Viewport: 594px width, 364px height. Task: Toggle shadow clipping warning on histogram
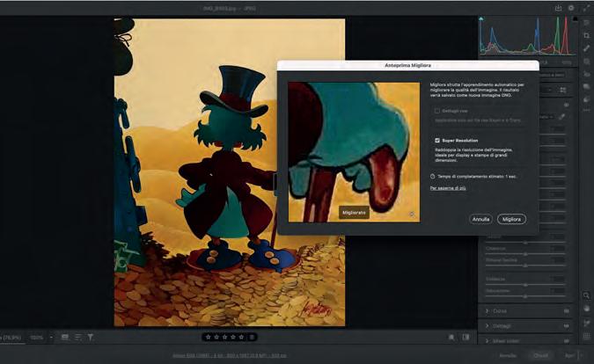click(x=481, y=18)
